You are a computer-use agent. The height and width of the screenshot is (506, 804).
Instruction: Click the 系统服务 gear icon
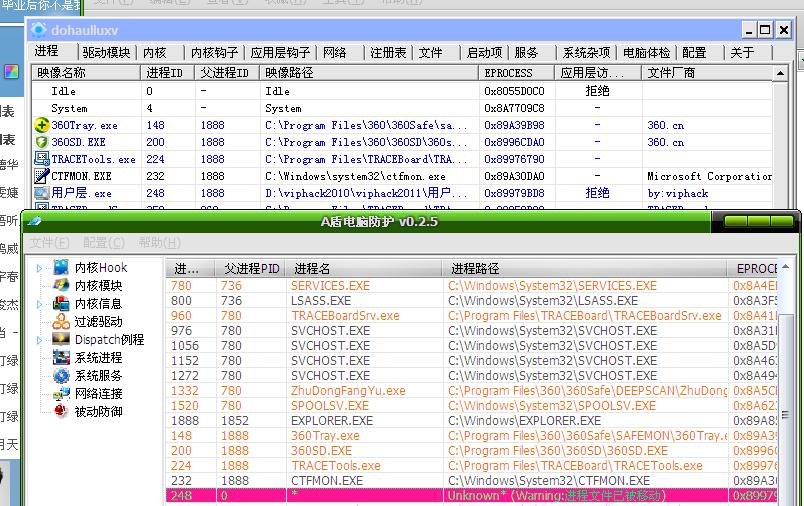(61, 375)
